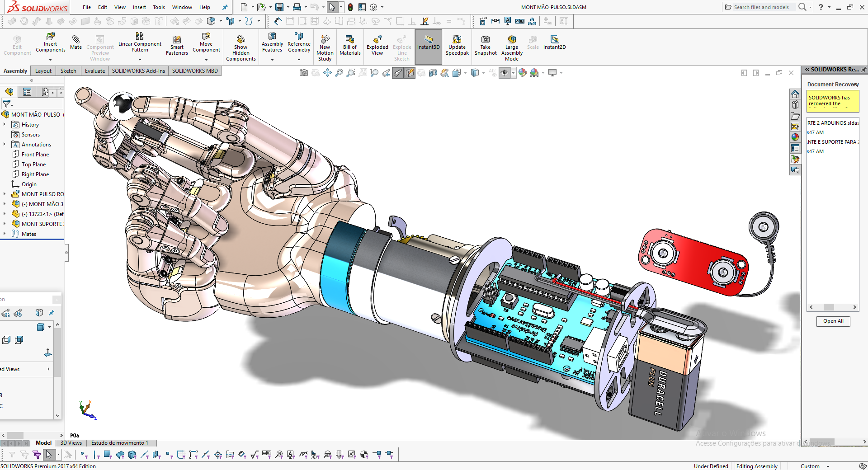The width and height of the screenshot is (868, 470).
Task: Open the Insert Components tool
Action: (x=50, y=45)
